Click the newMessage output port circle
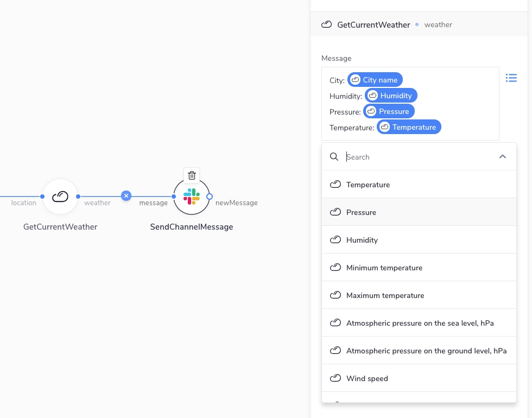This screenshot has height=418, width=532. (x=210, y=197)
